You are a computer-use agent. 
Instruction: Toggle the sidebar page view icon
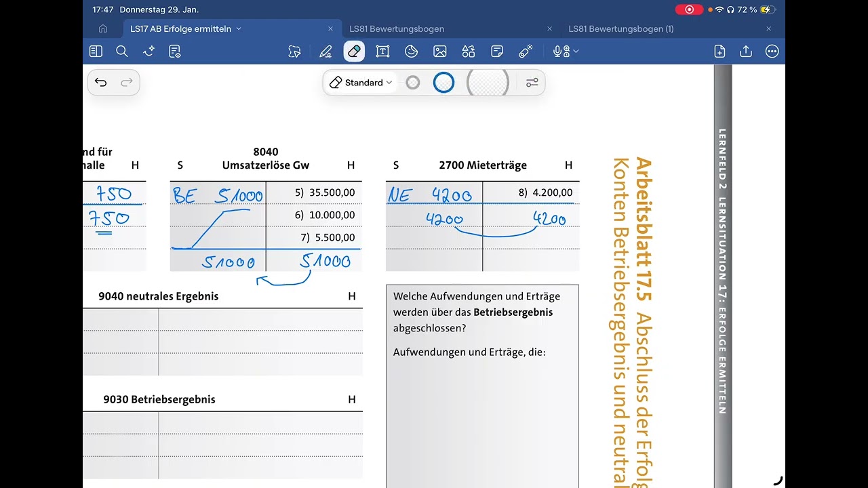click(x=96, y=52)
